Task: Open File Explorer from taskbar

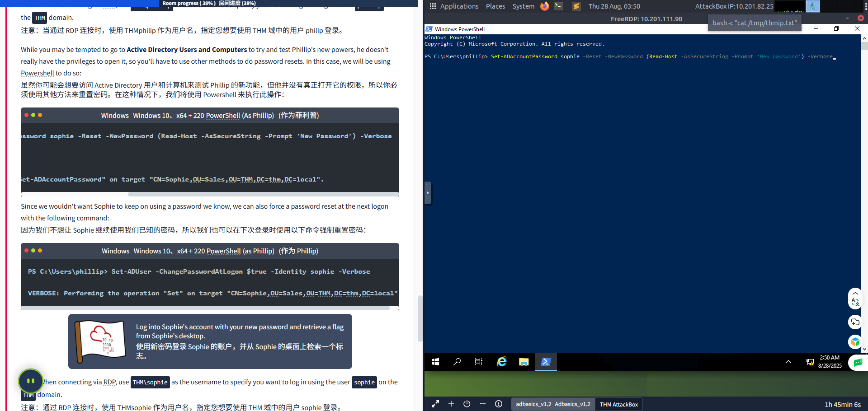Action: coord(524,362)
